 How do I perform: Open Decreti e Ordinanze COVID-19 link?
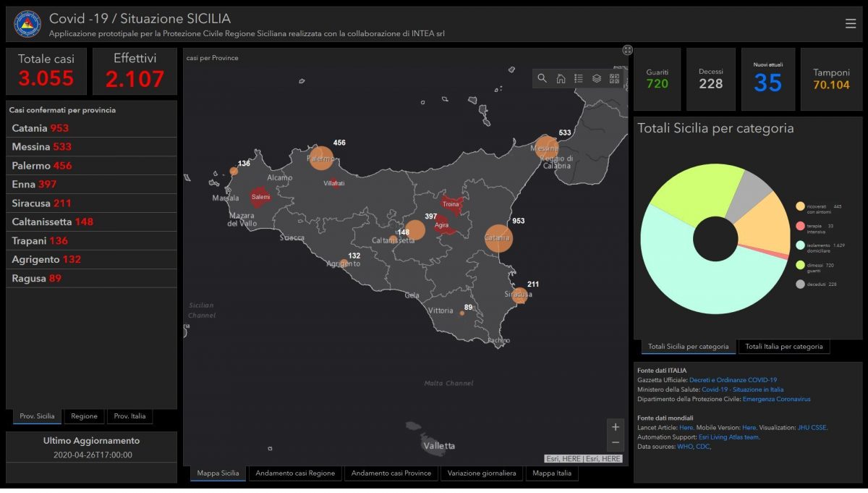coord(733,380)
